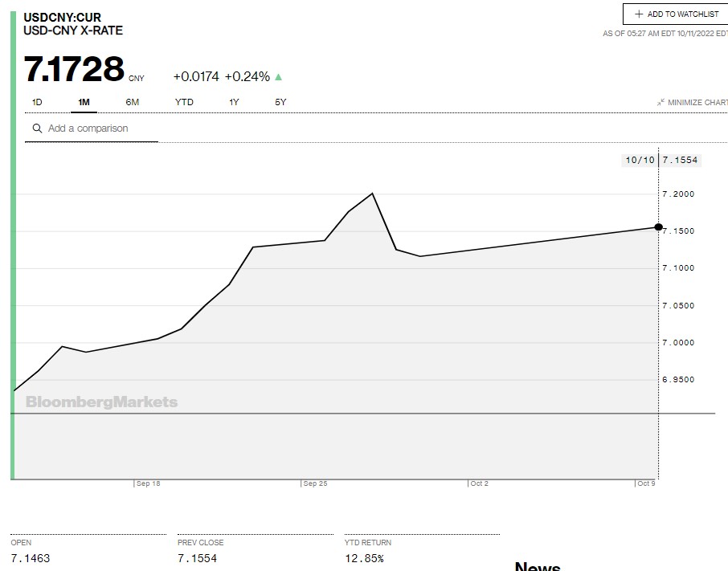Select the 1D time range tab
Viewport: 728px width, 571px height.
click(x=37, y=102)
